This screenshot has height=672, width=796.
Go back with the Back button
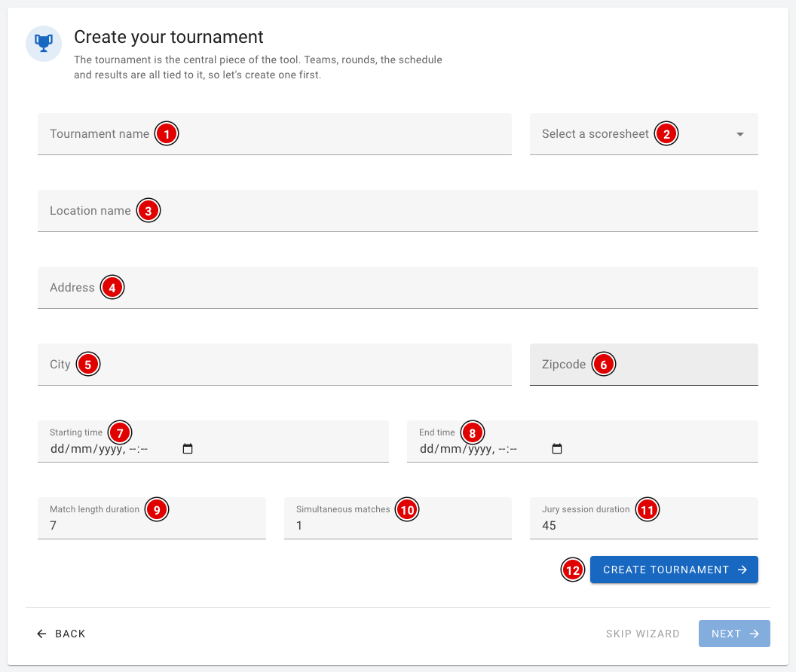pos(61,634)
